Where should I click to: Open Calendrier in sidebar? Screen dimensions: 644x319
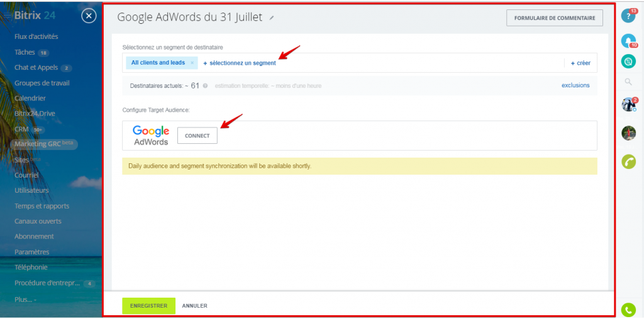(x=30, y=99)
